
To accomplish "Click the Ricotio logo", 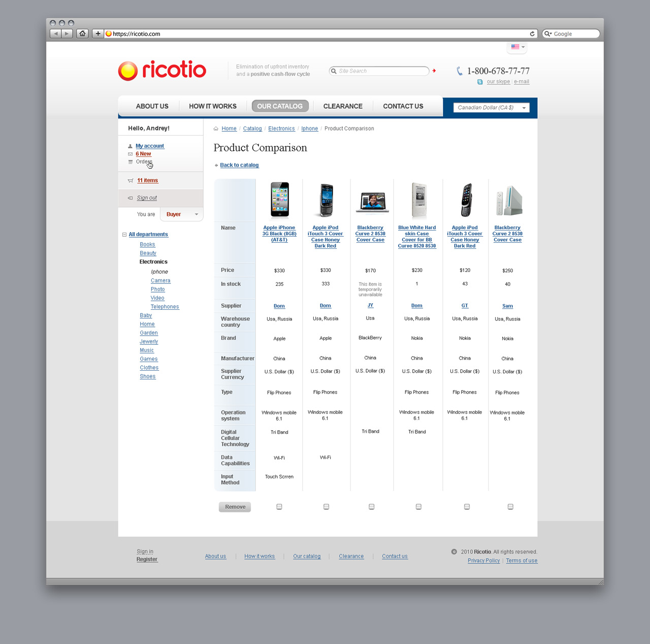I will pos(162,71).
